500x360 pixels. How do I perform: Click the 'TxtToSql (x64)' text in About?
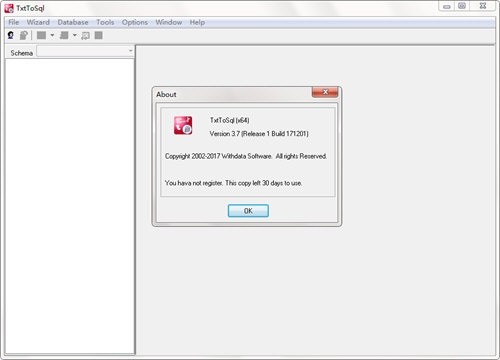click(x=230, y=120)
